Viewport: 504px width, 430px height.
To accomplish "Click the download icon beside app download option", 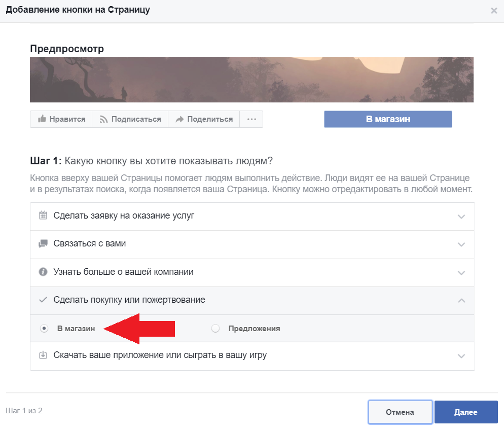I will [x=43, y=355].
